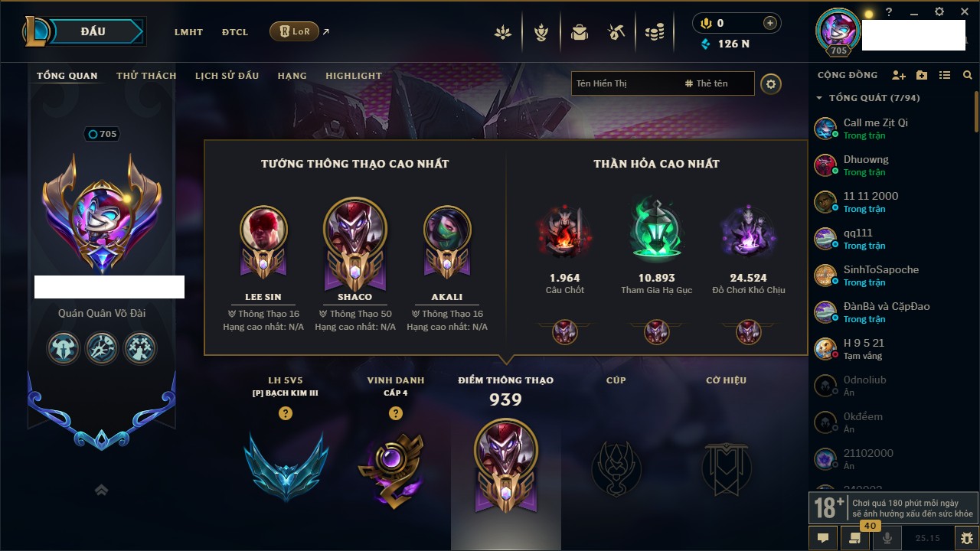Open the Store coins icon

tap(654, 32)
